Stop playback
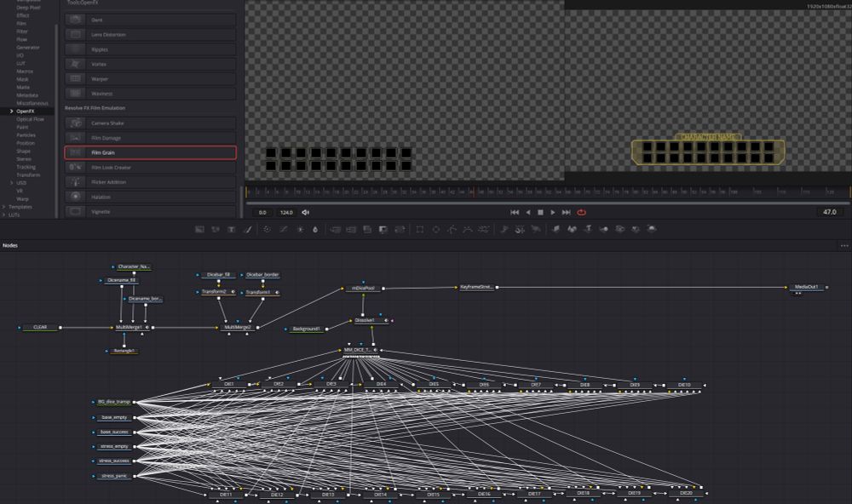This screenshot has height=504, width=852. click(x=540, y=212)
